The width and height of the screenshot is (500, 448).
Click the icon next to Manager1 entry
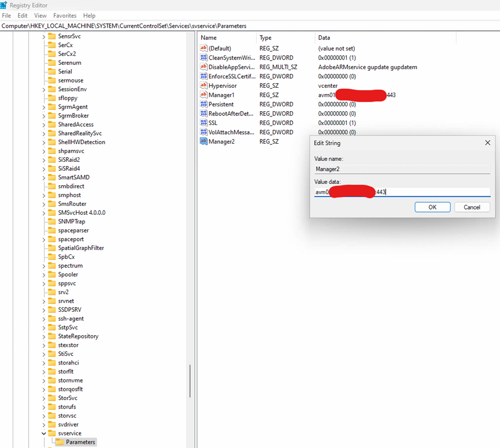203,95
